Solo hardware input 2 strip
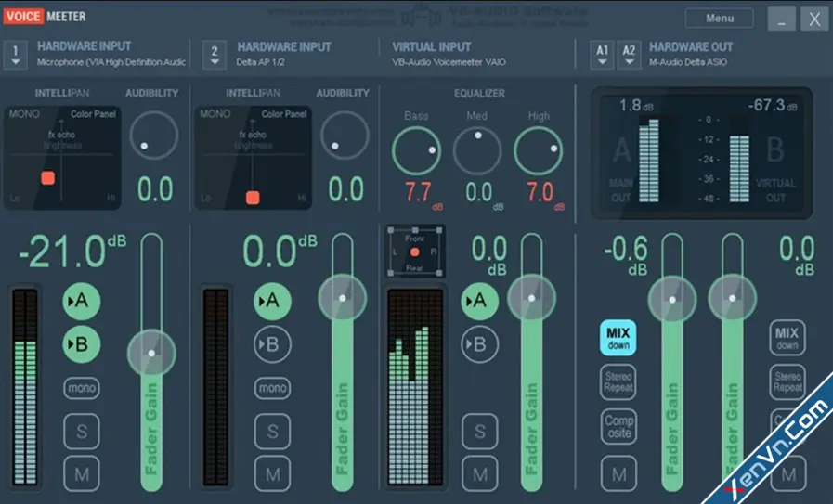833x504 pixels. [272, 432]
